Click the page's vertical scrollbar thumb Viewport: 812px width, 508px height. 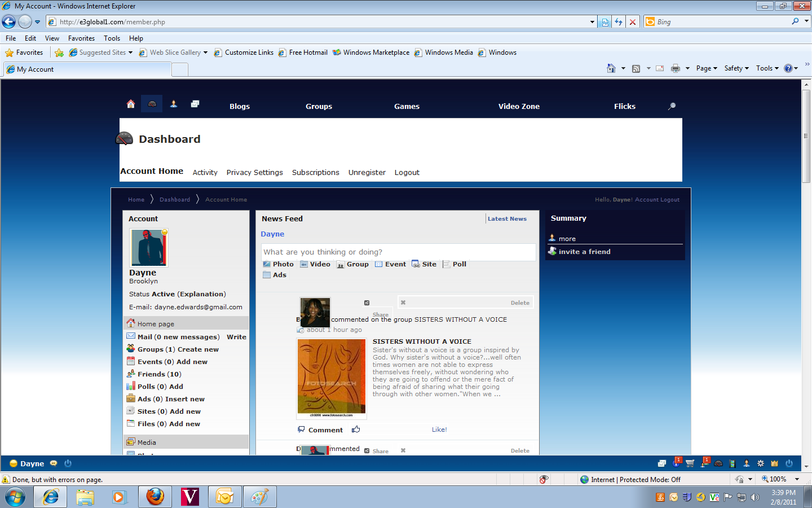click(806, 135)
